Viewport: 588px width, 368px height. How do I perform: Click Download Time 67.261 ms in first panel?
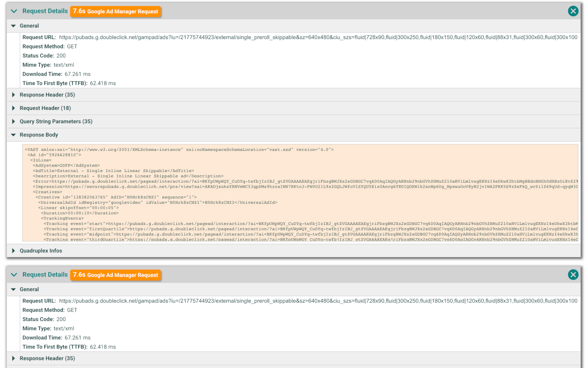click(x=57, y=74)
